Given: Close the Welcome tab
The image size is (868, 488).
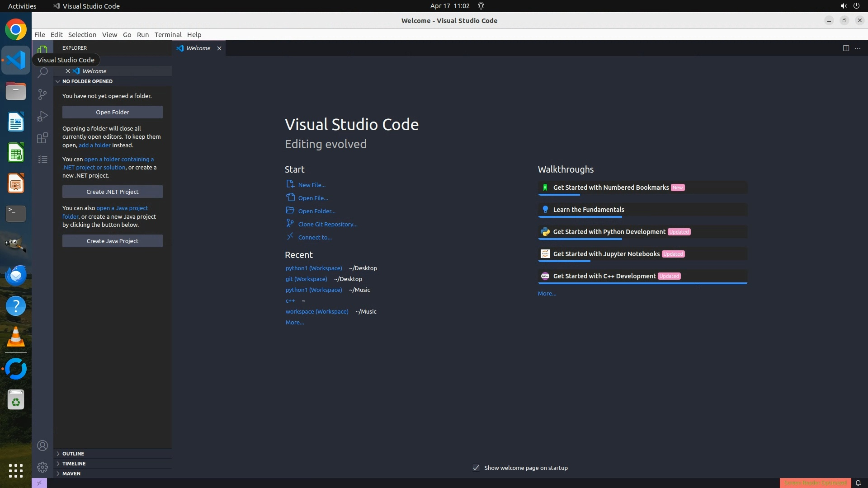Looking at the screenshot, I should (219, 48).
